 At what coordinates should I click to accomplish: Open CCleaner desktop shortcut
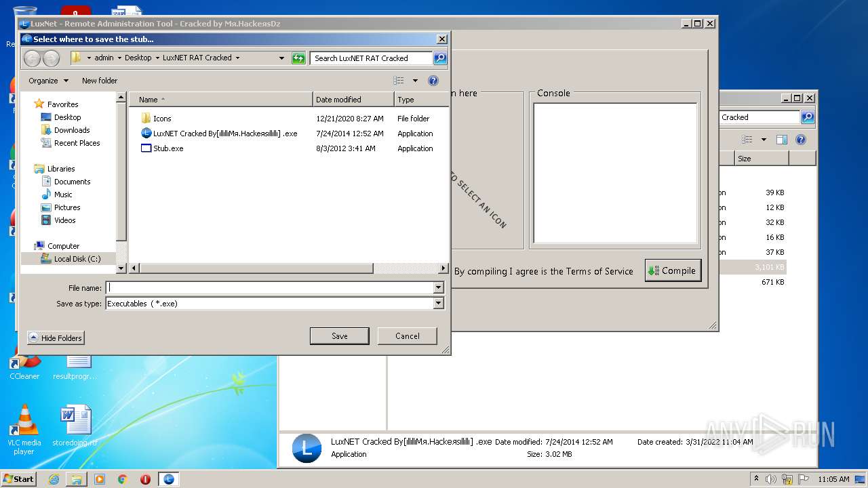tap(24, 367)
